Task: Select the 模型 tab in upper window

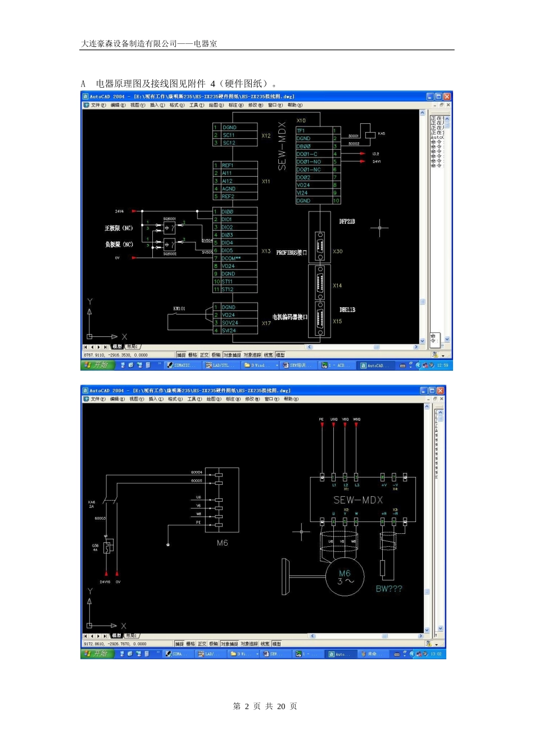Action: tap(117, 347)
